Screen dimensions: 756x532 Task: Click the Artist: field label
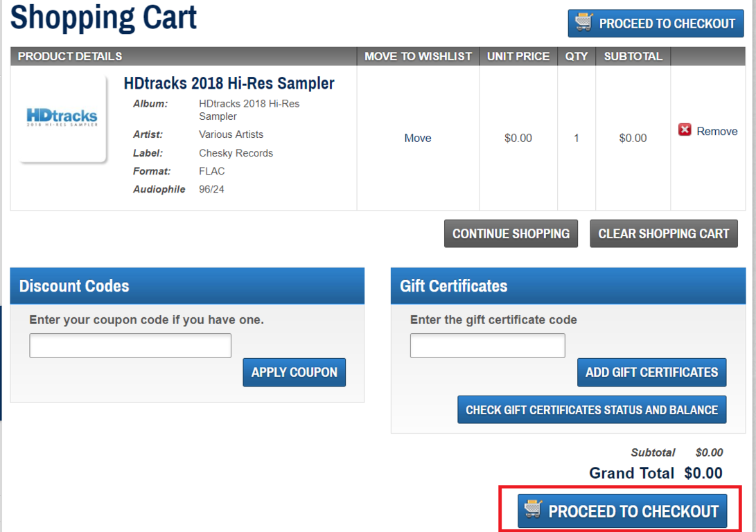tap(148, 134)
